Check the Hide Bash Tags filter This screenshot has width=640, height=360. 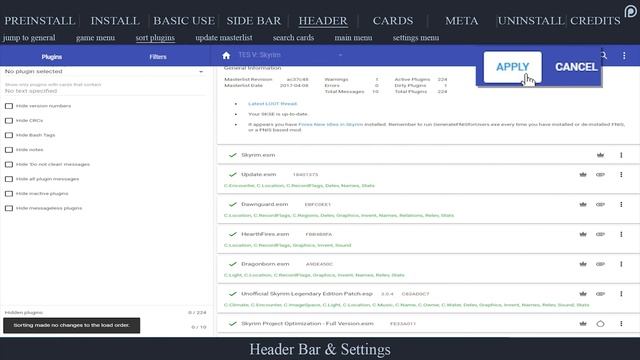pos(9,135)
